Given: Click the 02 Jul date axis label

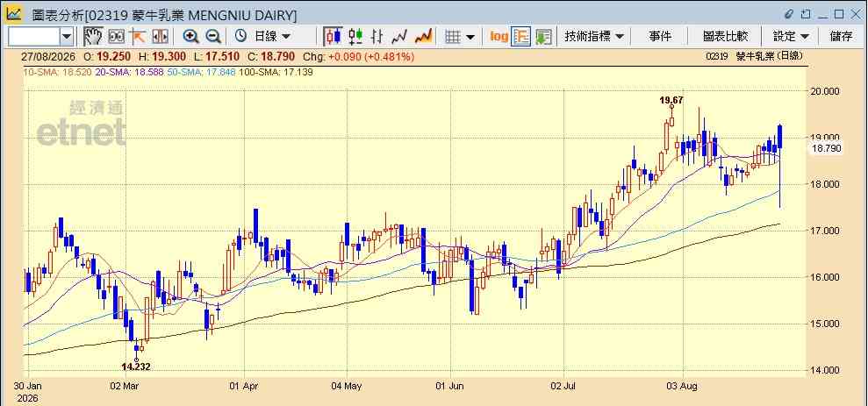Looking at the screenshot, I should tap(564, 386).
